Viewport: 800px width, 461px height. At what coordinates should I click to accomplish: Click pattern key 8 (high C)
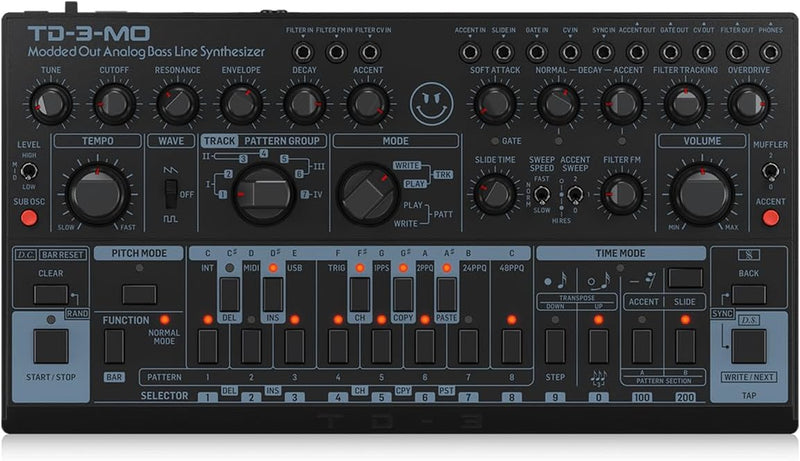(x=511, y=347)
